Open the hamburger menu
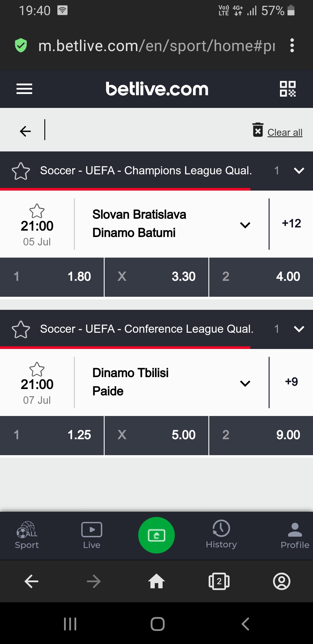Screen dimensions: 313x644 (x=24, y=89)
